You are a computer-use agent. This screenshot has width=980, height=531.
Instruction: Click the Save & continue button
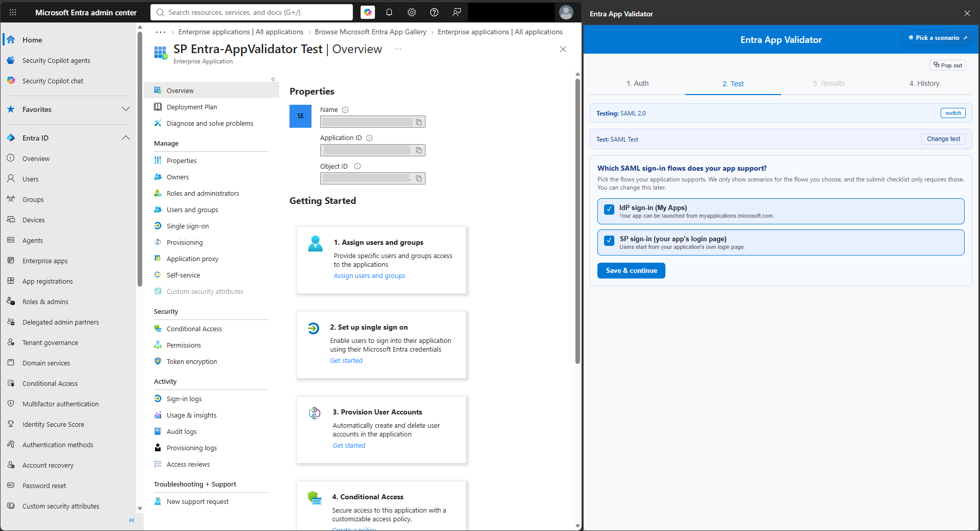(x=631, y=270)
